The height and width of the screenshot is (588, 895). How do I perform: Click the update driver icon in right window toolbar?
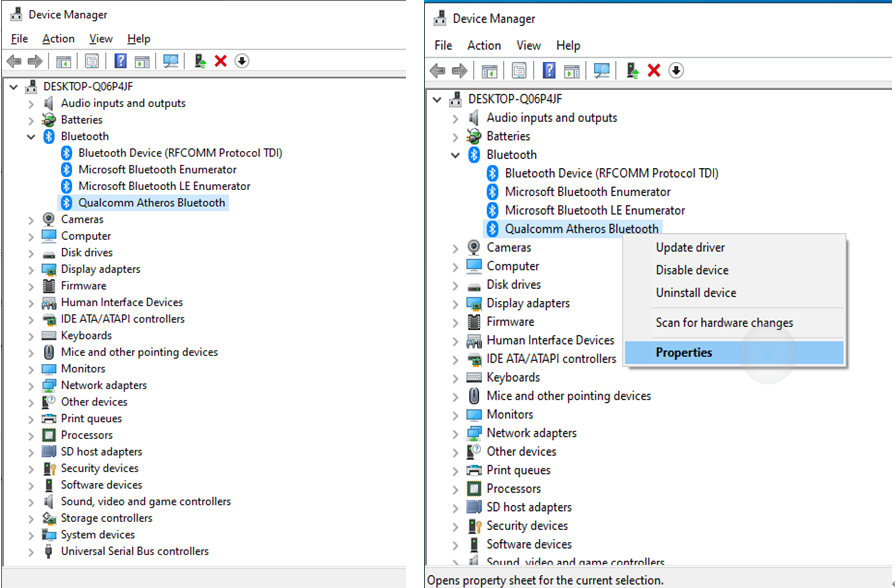click(x=632, y=70)
